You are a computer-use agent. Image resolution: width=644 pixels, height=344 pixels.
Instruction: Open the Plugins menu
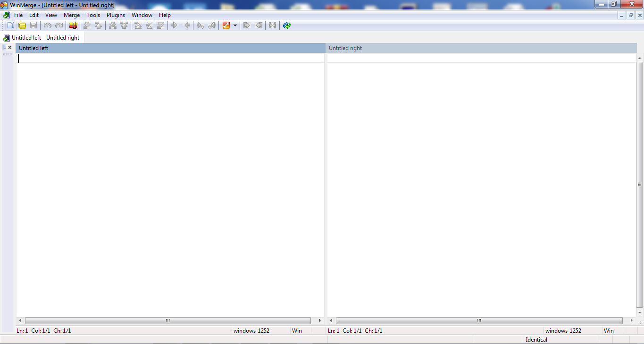tap(116, 15)
